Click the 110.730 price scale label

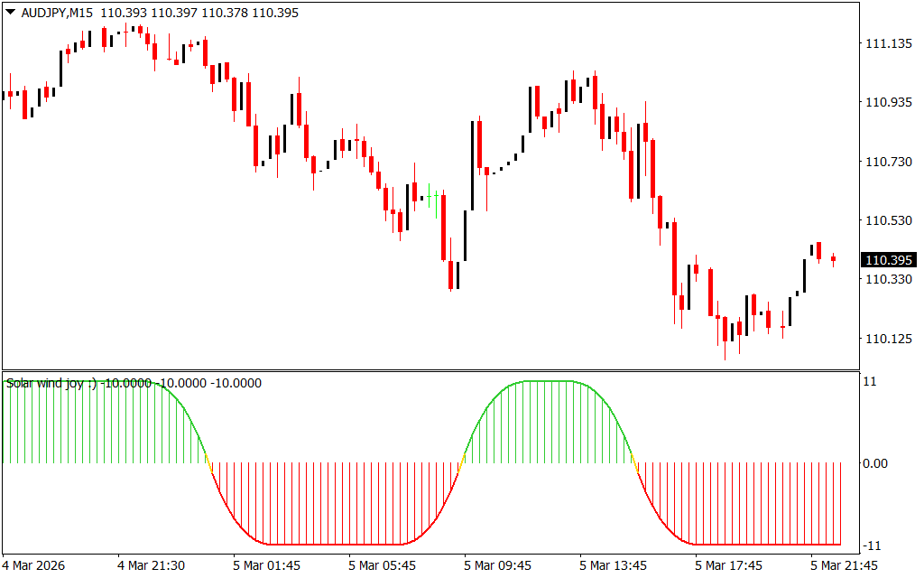[x=887, y=162]
